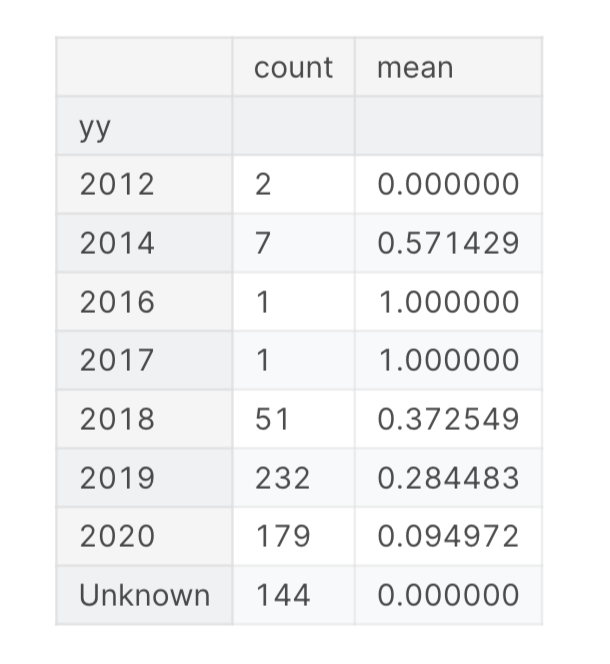Select the 2016 row label
The image size is (610, 664).
click(117, 302)
